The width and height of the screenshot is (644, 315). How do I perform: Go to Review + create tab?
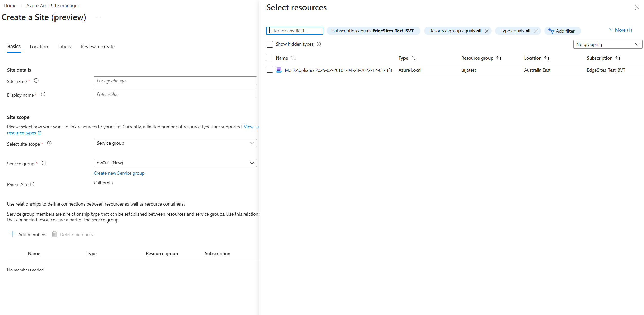(x=98, y=47)
